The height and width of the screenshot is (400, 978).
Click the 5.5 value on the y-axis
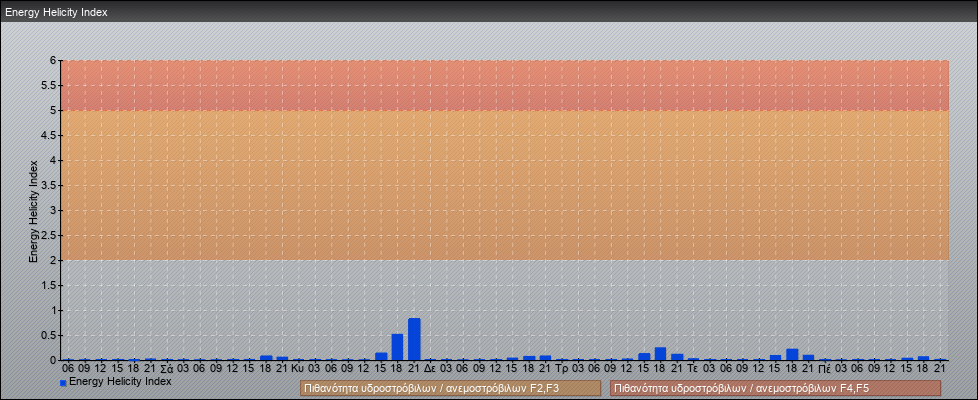tap(49, 85)
